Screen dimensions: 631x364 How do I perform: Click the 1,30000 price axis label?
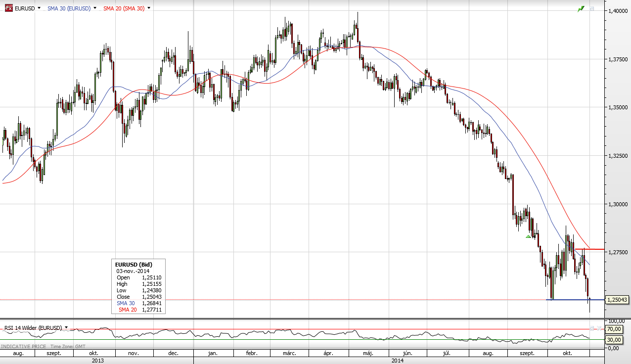pos(618,204)
